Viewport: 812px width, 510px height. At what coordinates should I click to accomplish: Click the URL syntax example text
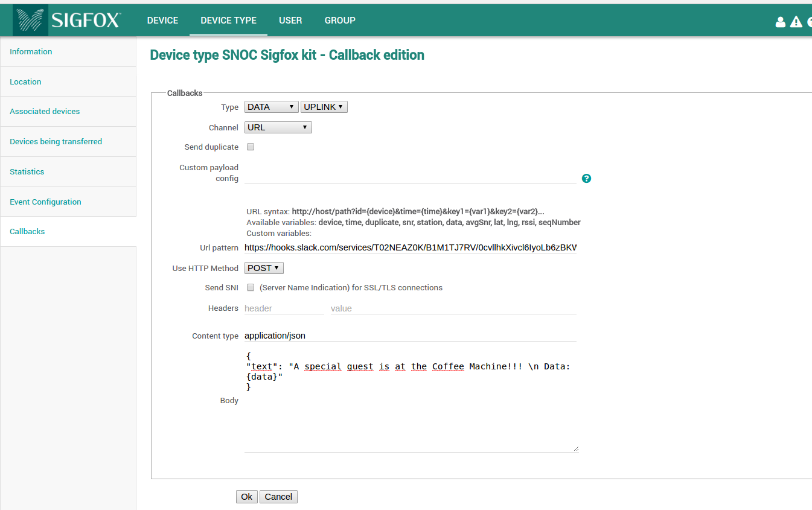tap(418, 212)
